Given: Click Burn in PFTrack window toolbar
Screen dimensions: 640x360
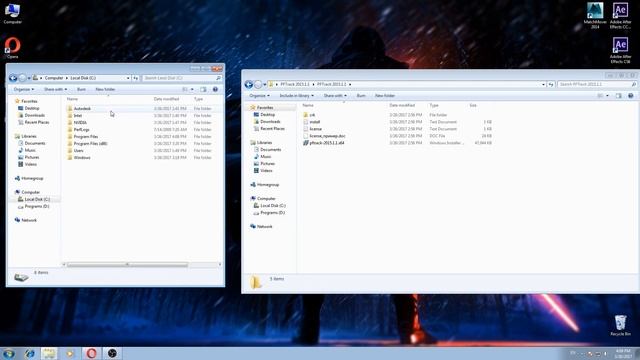Looking at the screenshot, I should pos(361,96).
